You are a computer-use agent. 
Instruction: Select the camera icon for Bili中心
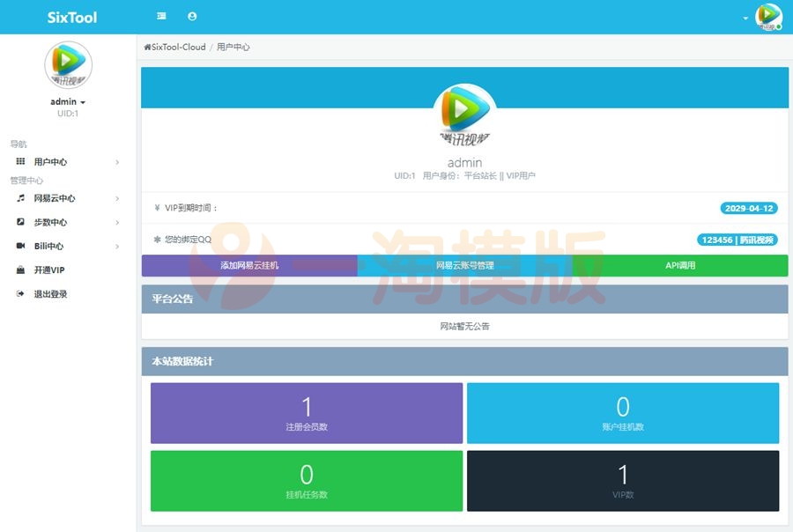19,246
